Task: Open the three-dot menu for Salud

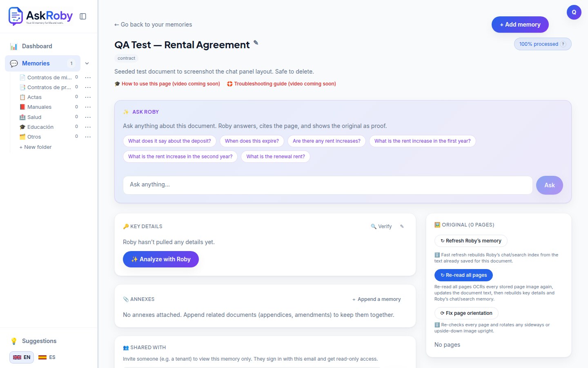Action: pos(88,117)
